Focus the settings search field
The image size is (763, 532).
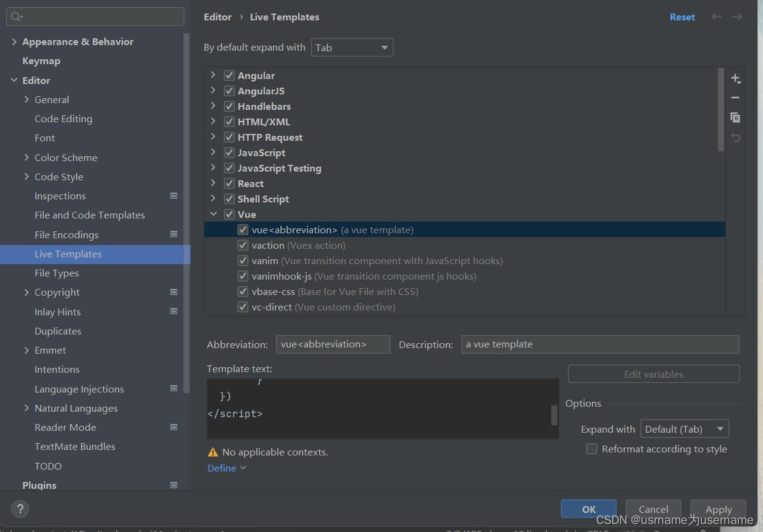95,17
